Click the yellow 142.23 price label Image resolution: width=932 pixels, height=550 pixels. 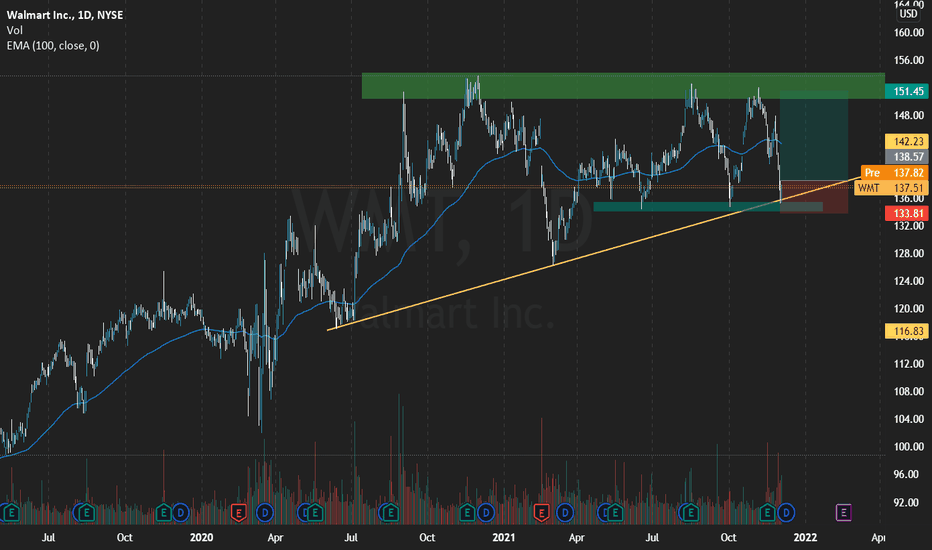point(906,141)
